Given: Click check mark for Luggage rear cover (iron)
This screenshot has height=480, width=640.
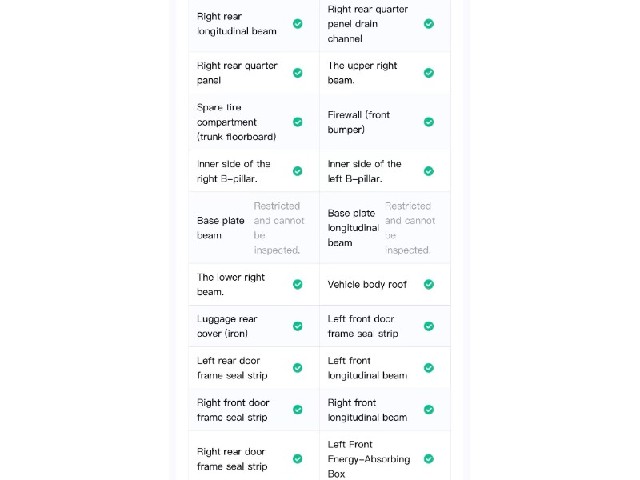Looking at the screenshot, I should [x=298, y=326].
